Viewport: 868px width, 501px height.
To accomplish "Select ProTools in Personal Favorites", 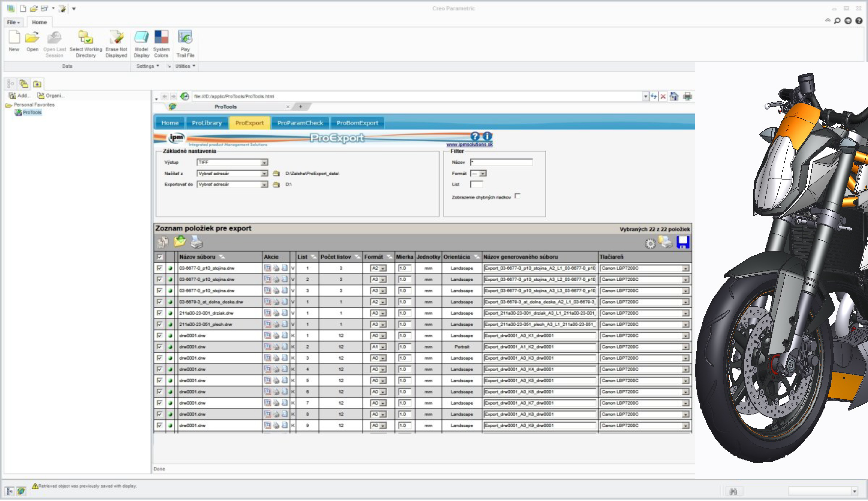I will [x=32, y=113].
